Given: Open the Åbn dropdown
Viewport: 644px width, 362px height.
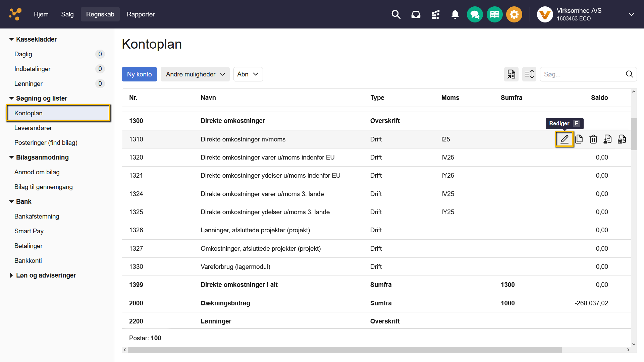Looking at the screenshot, I should coord(248,74).
